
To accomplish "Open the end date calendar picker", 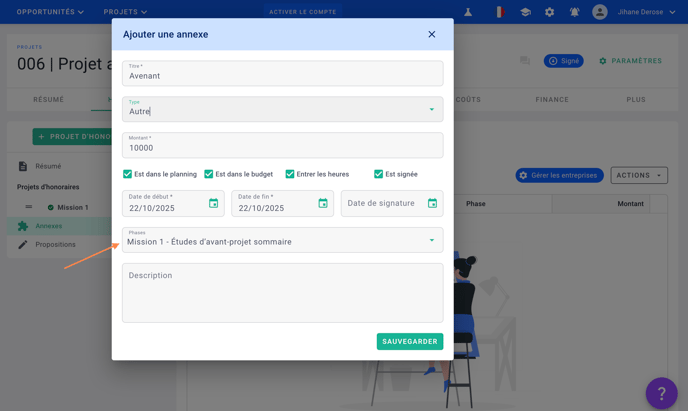I will tap(323, 204).
